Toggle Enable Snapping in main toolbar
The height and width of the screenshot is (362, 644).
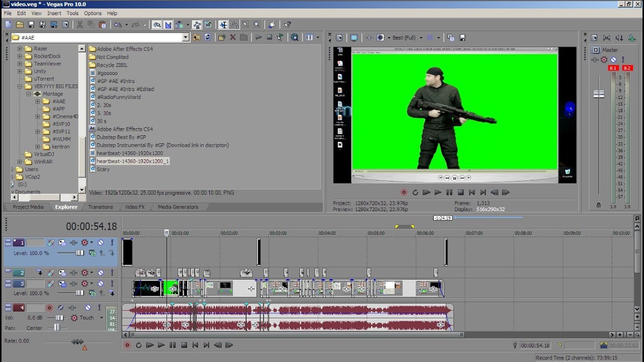tap(156, 24)
